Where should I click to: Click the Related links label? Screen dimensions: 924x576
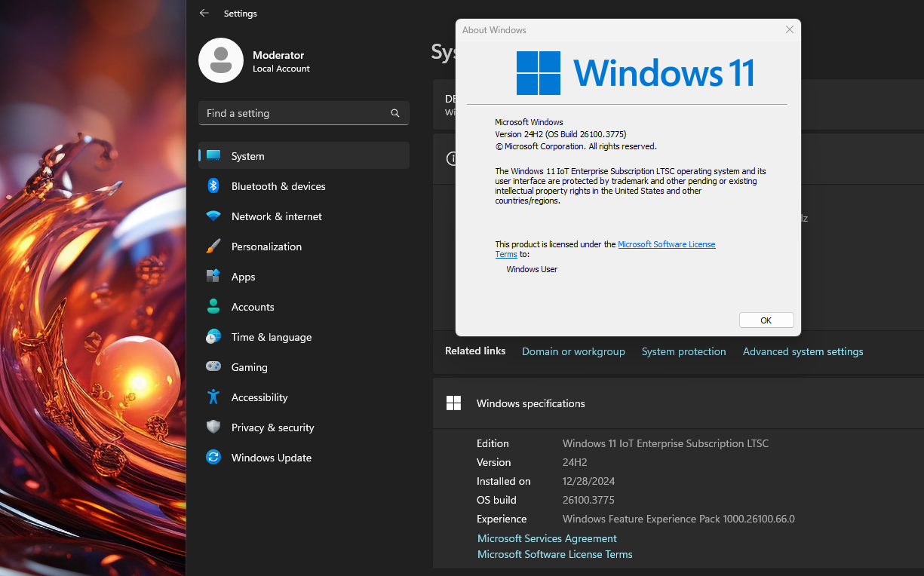475,351
